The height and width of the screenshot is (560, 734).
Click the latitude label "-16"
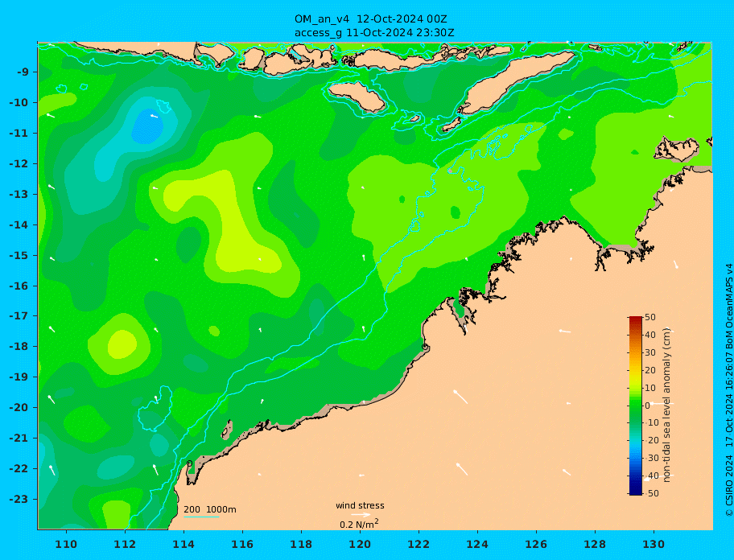[x=19, y=286]
